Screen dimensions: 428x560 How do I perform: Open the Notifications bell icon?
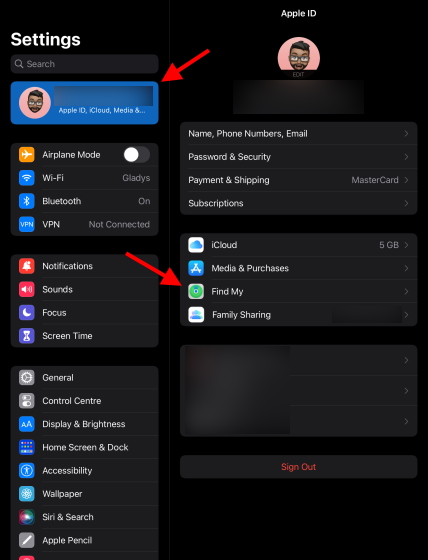[27, 266]
